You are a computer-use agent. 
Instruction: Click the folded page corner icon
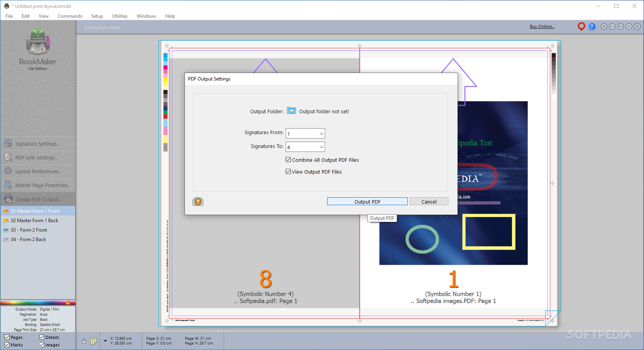pos(553,318)
